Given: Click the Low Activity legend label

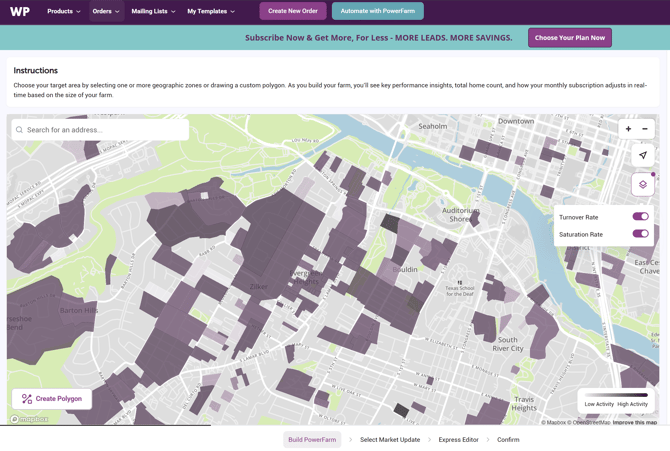Looking at the screenshot, I should pyautogui.click(x=599, y=404).
